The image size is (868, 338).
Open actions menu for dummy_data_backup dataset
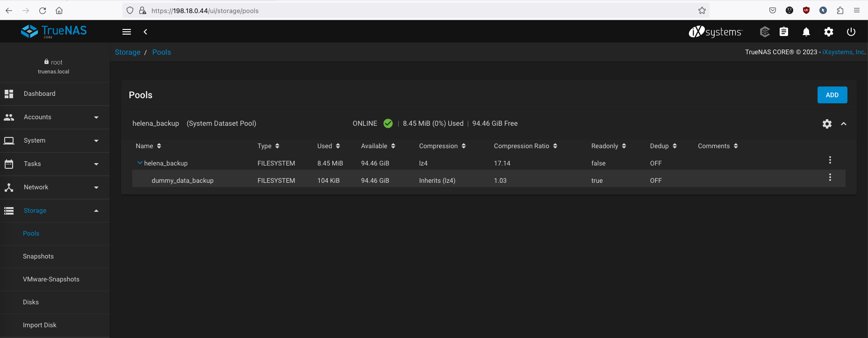[x=830, y=178]
